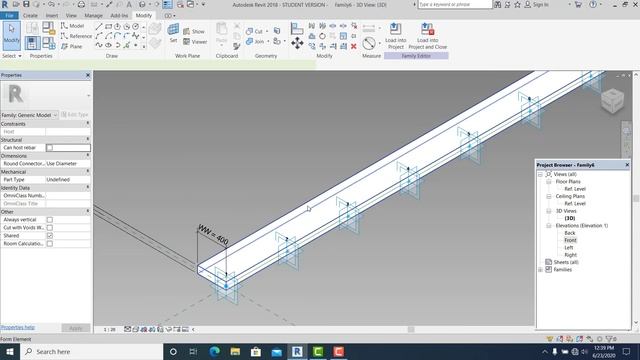
Task: Collapse the Elevations tree node
Action: (x=549, y=226)
